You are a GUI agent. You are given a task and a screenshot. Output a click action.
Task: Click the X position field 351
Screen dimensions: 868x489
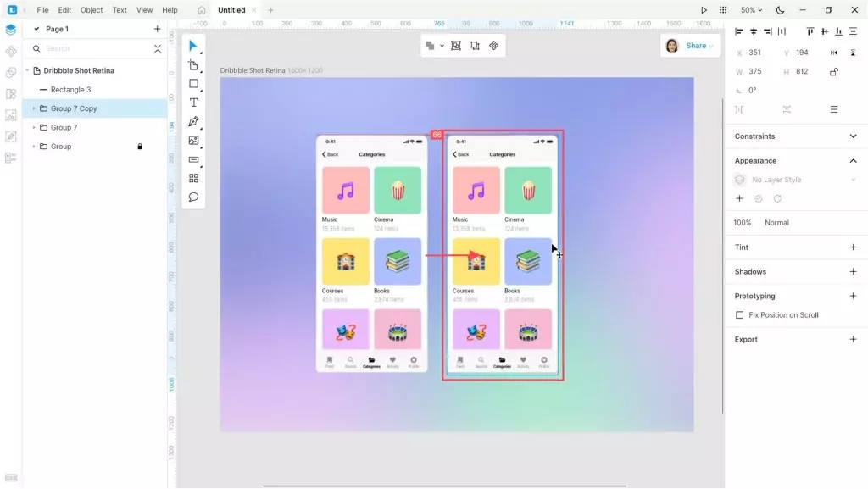(755, 53)
